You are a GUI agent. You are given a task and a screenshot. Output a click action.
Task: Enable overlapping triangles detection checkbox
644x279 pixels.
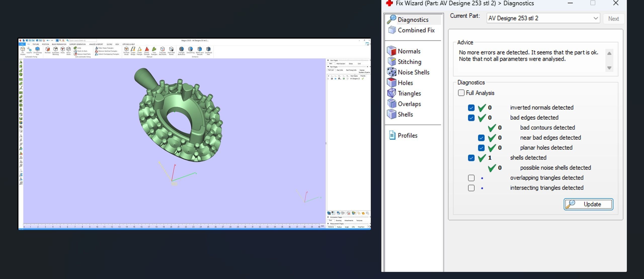click(x=471, y=178)
